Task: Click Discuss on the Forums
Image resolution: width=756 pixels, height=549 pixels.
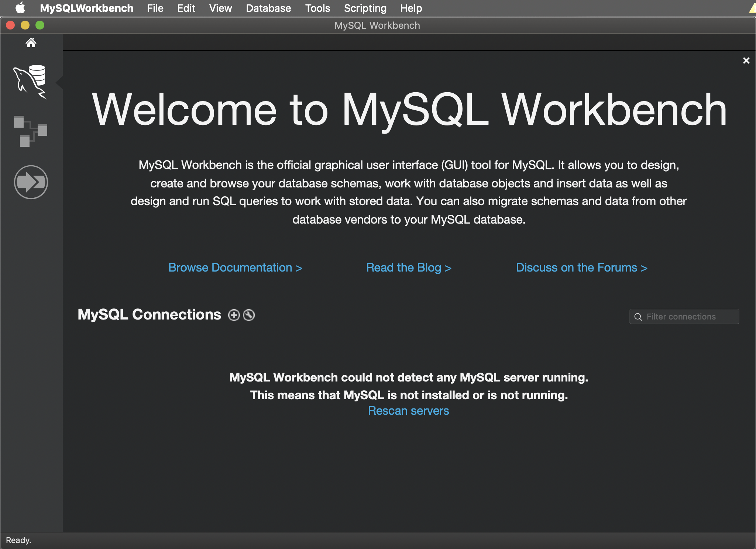Action: pos(582,267)
